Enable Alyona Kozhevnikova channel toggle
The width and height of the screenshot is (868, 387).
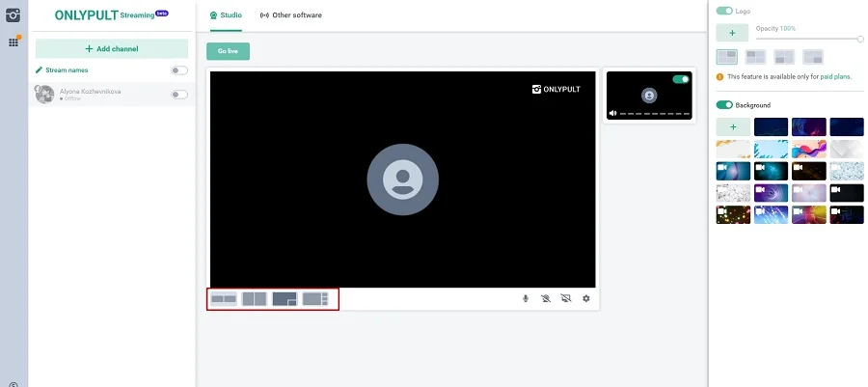point(178,94)
